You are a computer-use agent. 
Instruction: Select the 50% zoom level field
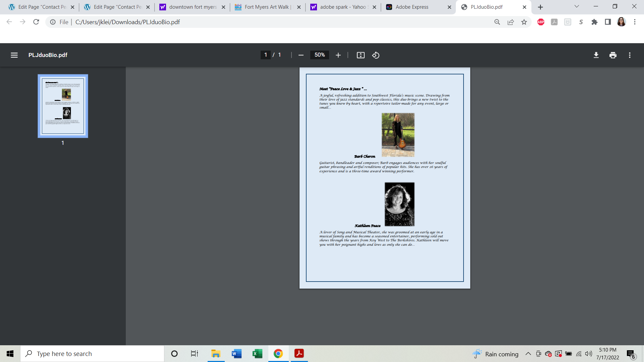(319, 55)
